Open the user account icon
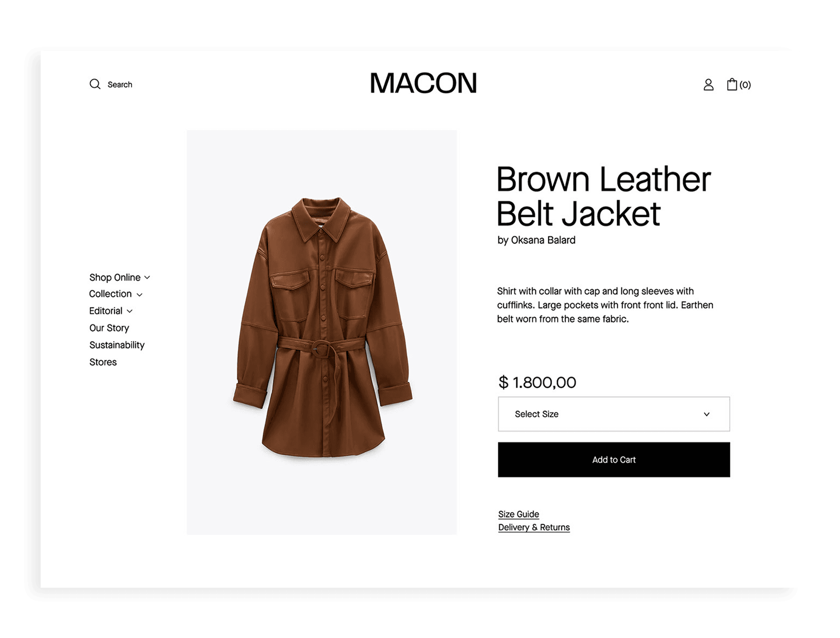The width and height of the screenshot is (840, 638). click(x=708, y=84)
